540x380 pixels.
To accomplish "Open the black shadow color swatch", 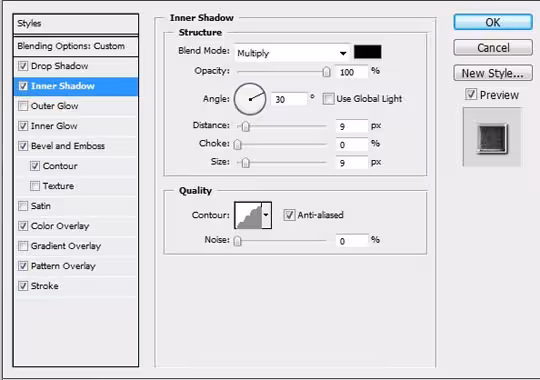I will tap(367, 52).
